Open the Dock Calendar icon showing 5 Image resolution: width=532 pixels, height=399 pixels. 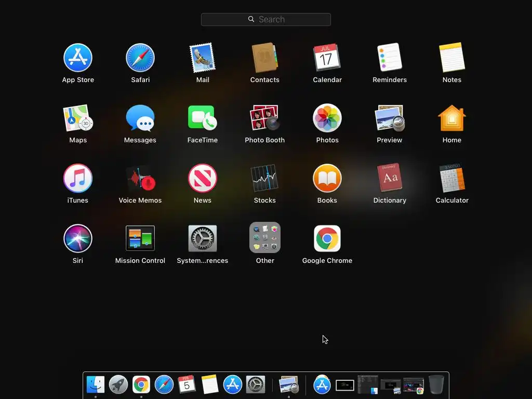point(187,384)
